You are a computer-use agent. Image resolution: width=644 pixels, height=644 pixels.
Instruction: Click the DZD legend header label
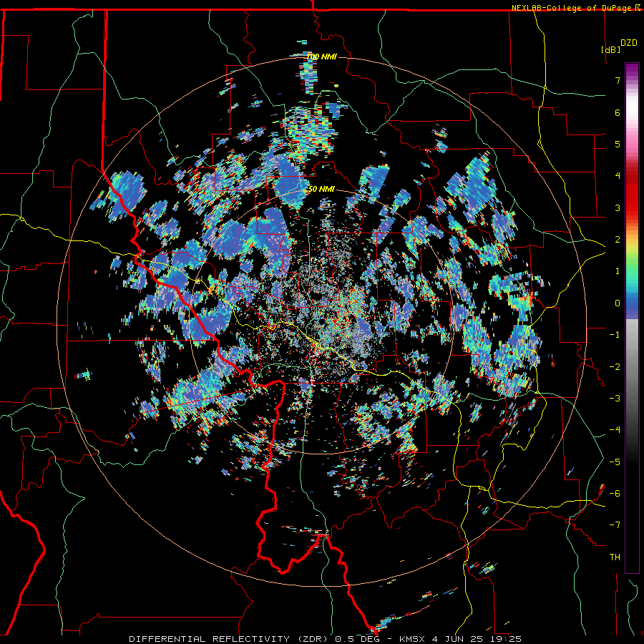click(629, 43)
